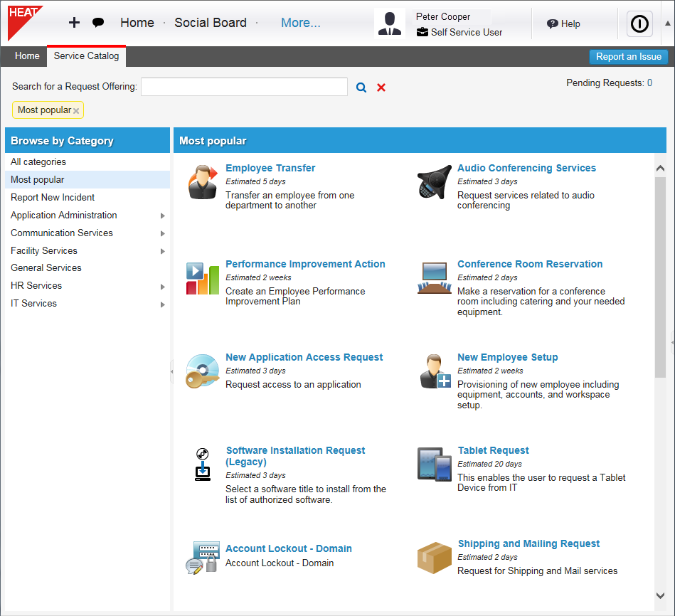Expand the HR Services category
Image resolution: width=675 pixels, height=616 pixels.
coord(163,287)
